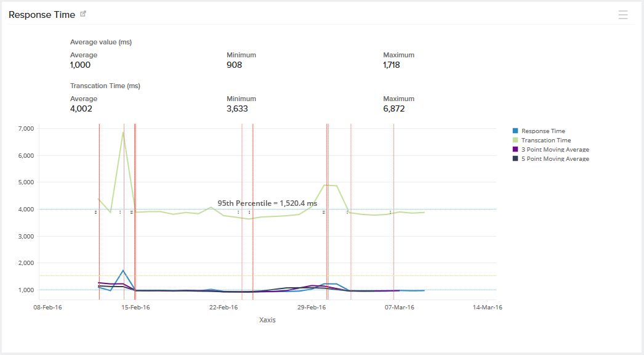The height and width of the screenshot is (355, 644).
Task: Click the blue Response Time legend swatch
Action: coord(515,131)
